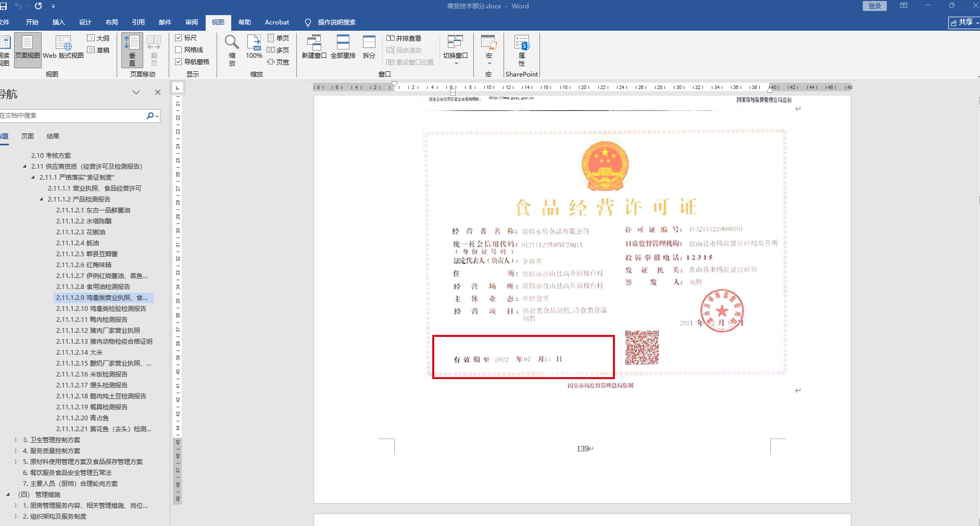Click 全部重排 to arrange all windows
The width and height of the screenshot is (980, 526).
click(x=343, y=47)
